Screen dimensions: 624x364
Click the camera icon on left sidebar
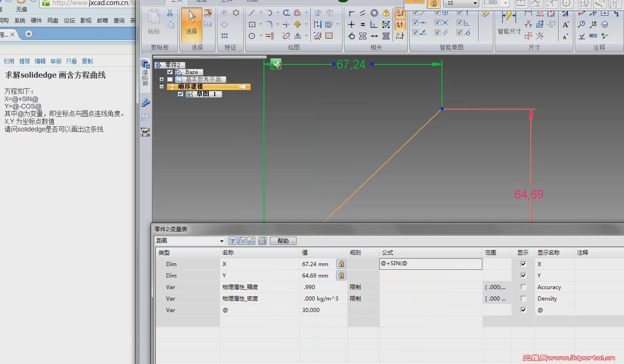[145, 132]
